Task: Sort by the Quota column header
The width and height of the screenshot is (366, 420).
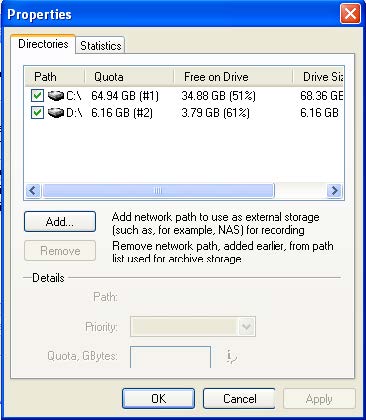Action: (x=129, y=77)
